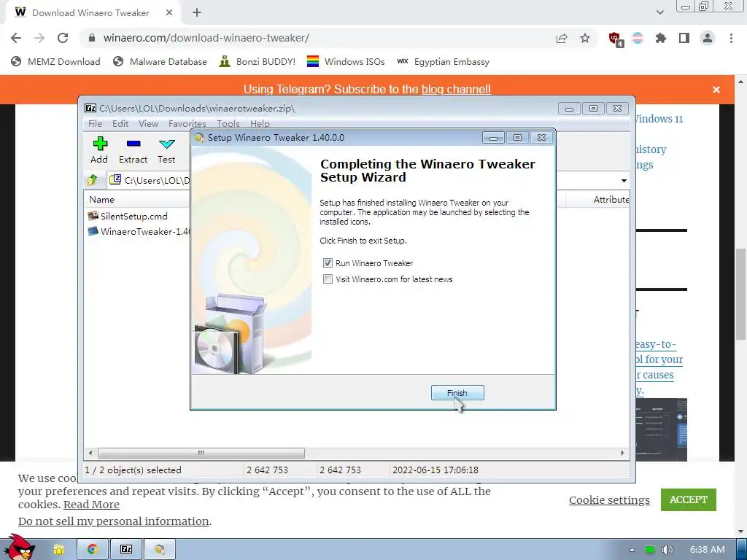This screenshot has height=560, width=747.
Task: Go up one folder in 7-Zip
Action: click(93, 180)
